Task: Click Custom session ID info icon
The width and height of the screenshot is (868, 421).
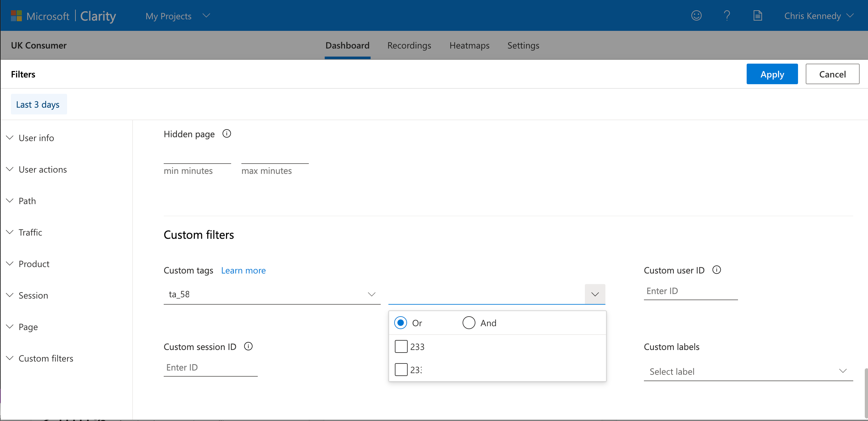Action: point(248,346)
